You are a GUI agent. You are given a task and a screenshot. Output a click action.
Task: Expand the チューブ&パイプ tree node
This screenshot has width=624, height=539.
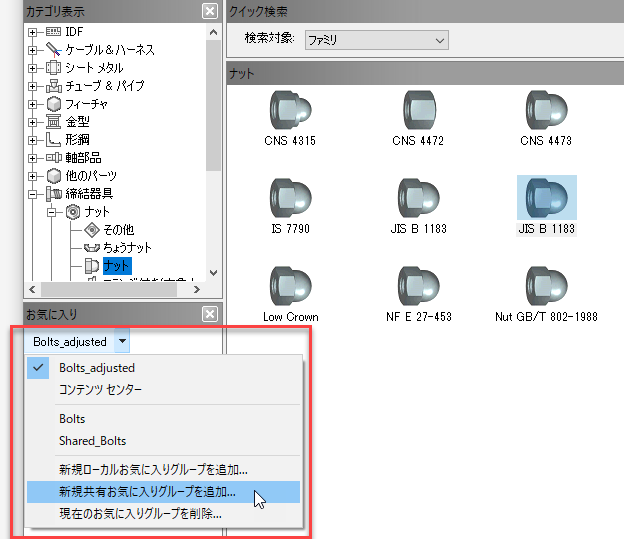click(33, 86)
